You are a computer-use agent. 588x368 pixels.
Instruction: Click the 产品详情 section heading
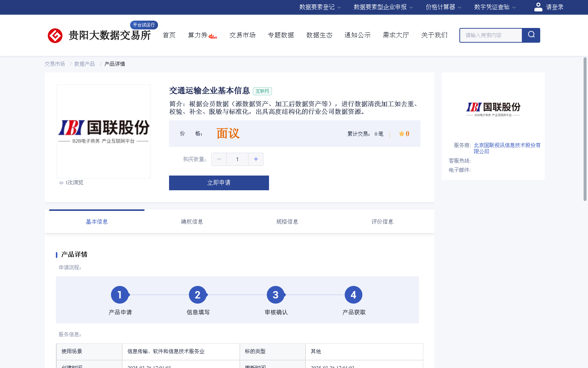[74, 255]
